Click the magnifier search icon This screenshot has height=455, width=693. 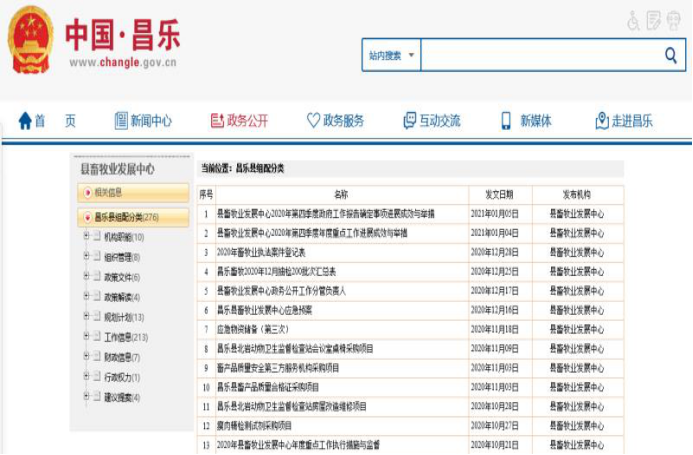coord(671,56)
